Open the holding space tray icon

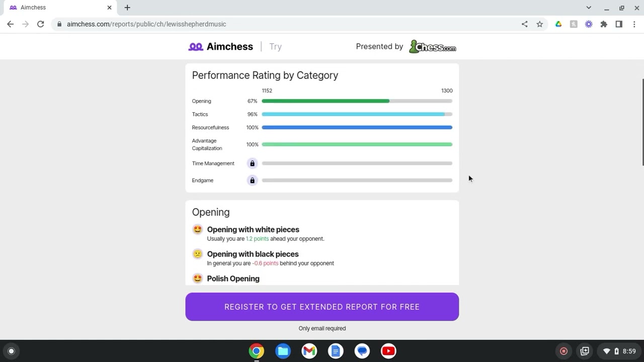pos(585,351)
